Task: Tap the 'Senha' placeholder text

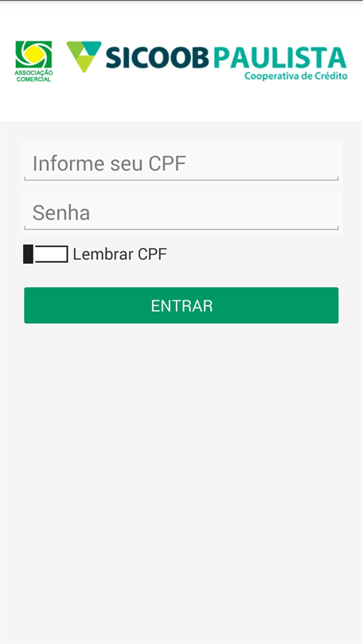Action: coord(61,213)
